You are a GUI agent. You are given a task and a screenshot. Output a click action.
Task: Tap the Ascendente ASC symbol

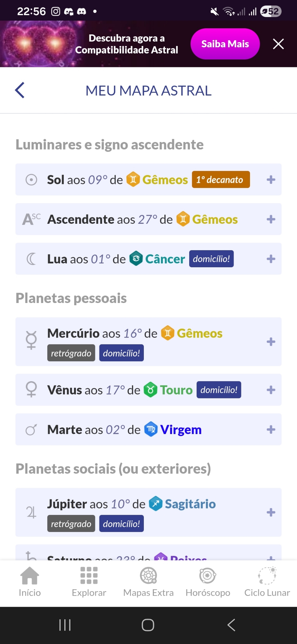pyautogui.click(x=31, y=219)
